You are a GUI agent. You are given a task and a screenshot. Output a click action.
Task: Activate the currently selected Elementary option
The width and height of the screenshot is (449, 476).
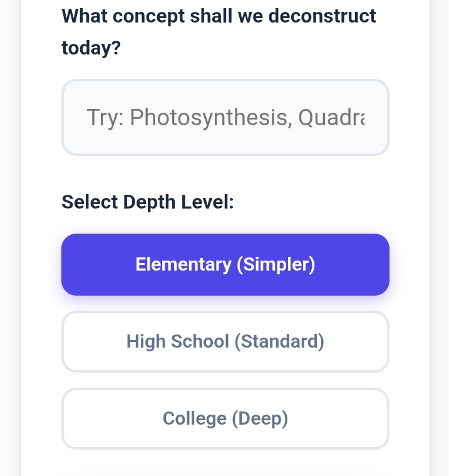(225, 264)
